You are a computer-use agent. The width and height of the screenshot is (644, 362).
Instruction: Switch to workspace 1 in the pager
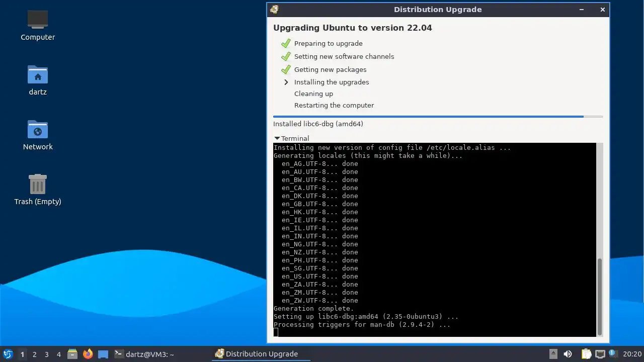click(22, 354)
